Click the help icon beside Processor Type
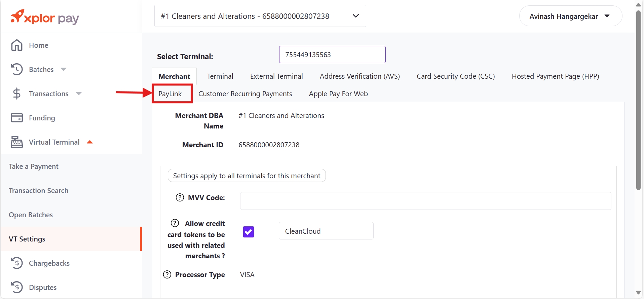This screenshot has height=299, width=644. pyautogui.click(x=167, y=274)
